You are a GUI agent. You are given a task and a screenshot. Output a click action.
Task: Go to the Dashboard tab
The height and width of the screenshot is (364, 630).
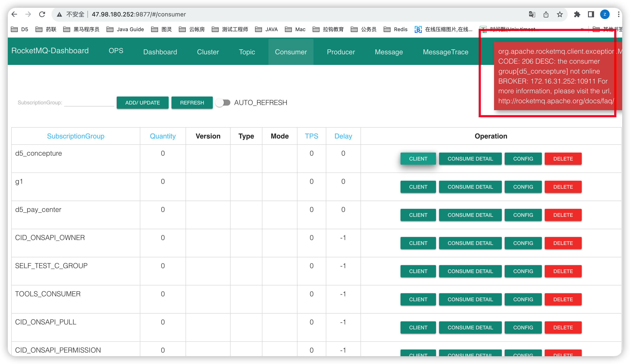[160, 52]
